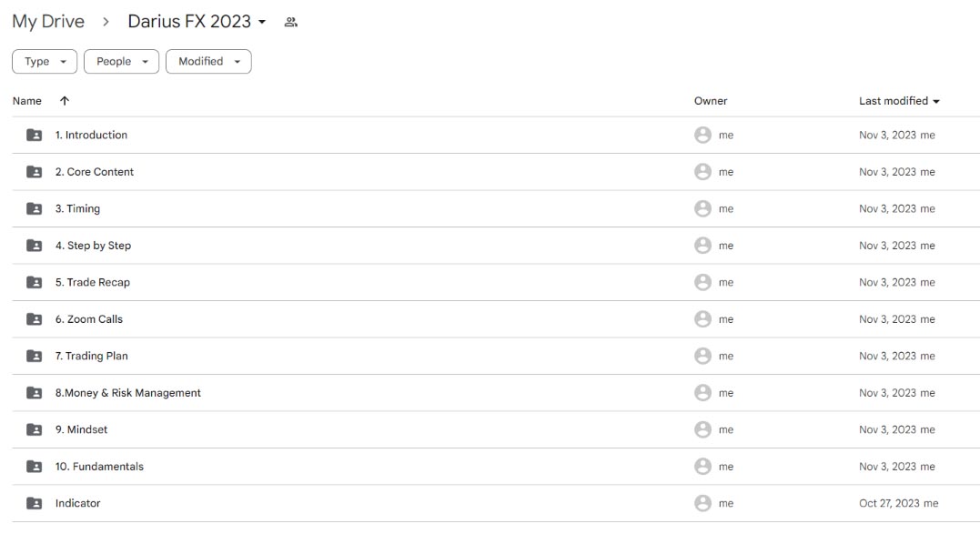The height and width of the screenshot is (534, 980).
Task: Sort by the Name column header
Action: [27, 101]
